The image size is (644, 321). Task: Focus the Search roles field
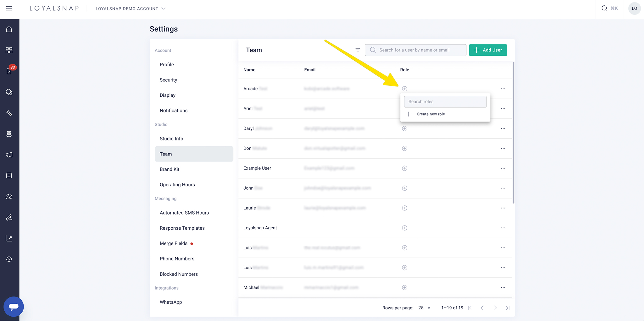(x=445, y=101)
